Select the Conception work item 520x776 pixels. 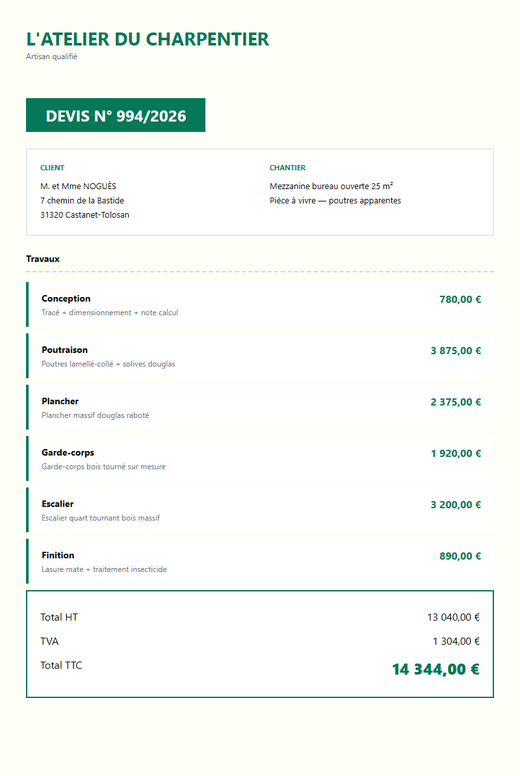[260, 305]
